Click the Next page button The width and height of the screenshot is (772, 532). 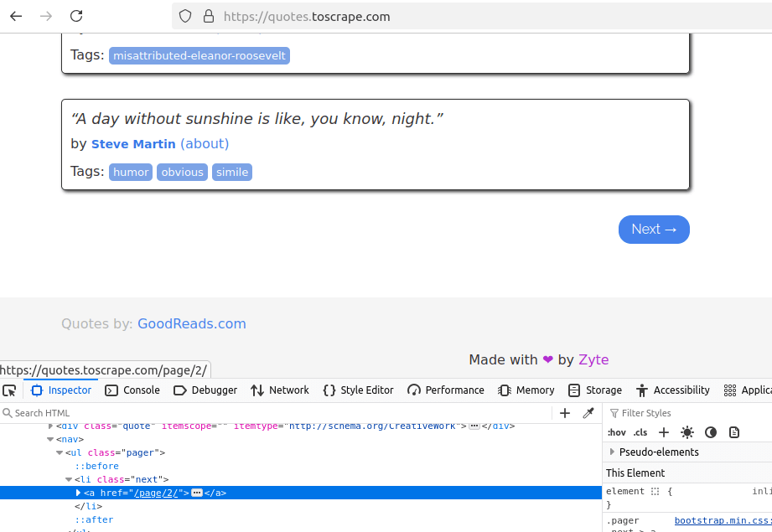pos(654,230)
